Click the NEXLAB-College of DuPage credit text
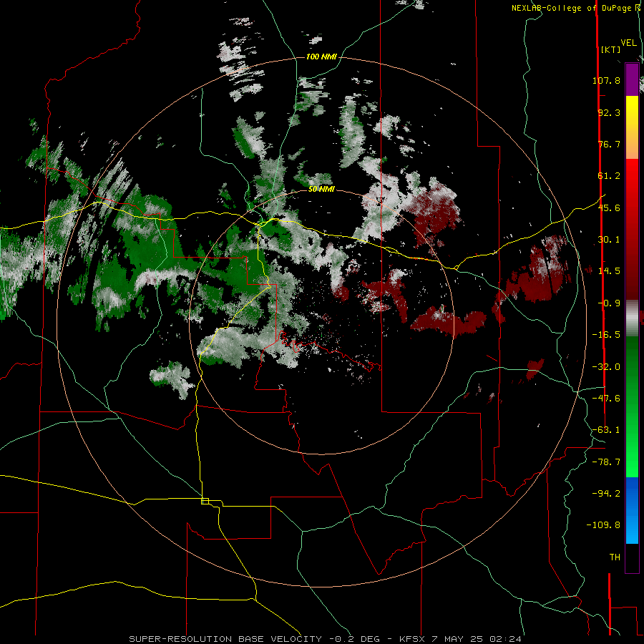This screenshot has height=644, width=644. pos(575,8)
